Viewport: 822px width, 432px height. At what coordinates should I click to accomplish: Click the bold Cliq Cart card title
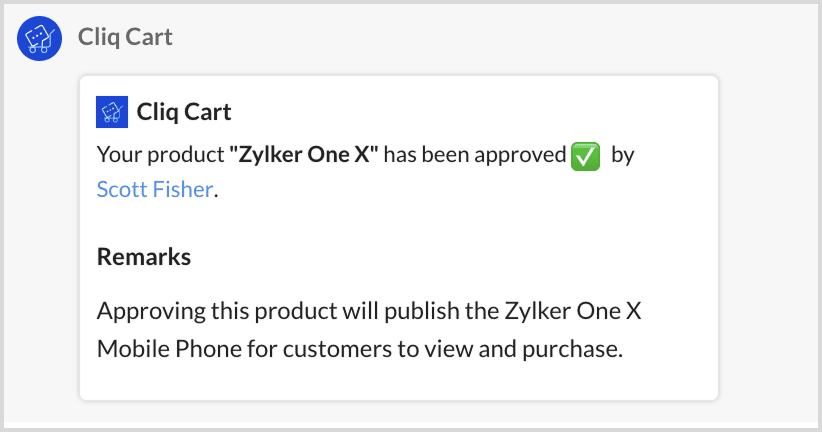tap(184, 111)
